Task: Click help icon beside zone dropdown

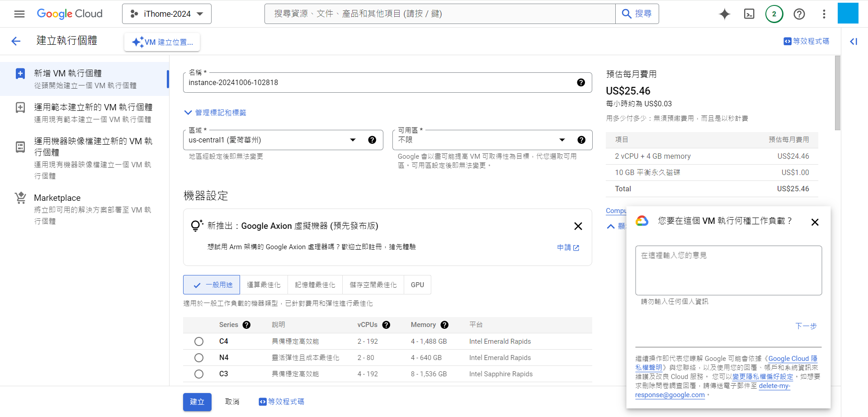Action: tap(581, 140)
